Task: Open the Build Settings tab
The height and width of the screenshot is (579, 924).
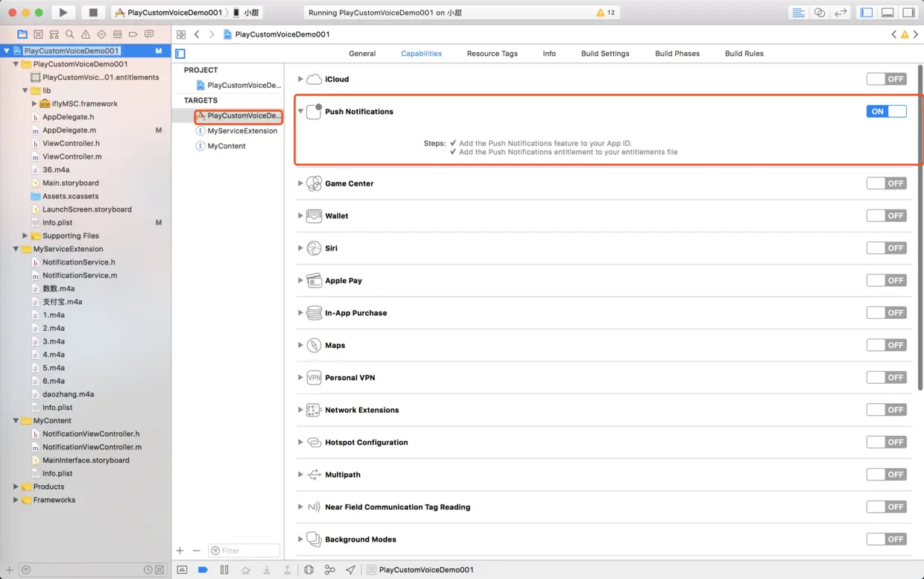Action: [x=605, y=54]
